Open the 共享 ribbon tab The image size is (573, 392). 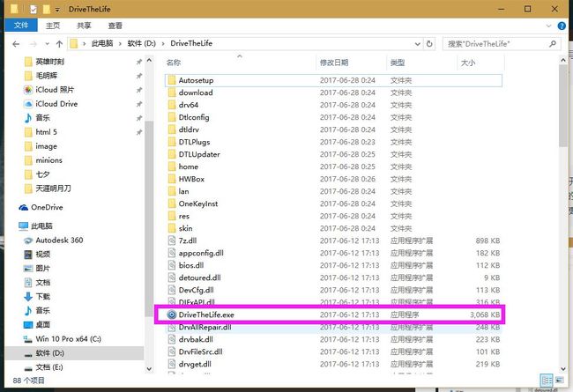pos(84,26)
